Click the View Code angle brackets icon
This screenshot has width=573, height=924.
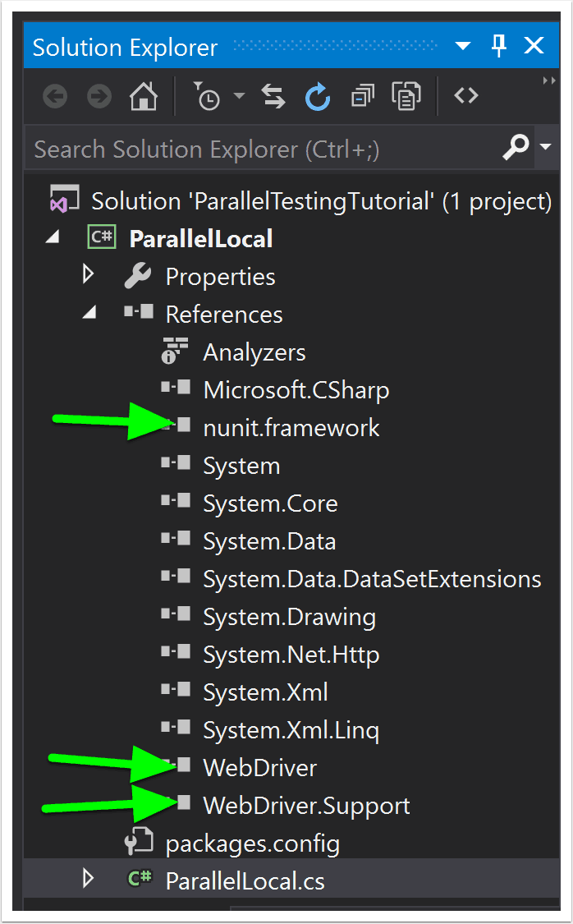[x=465, y=95]
